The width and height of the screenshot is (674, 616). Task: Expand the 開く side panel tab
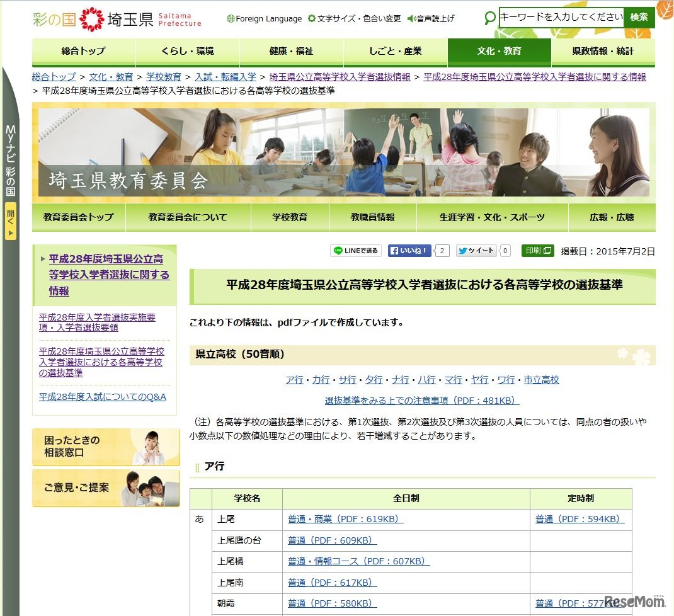(10, 220)
